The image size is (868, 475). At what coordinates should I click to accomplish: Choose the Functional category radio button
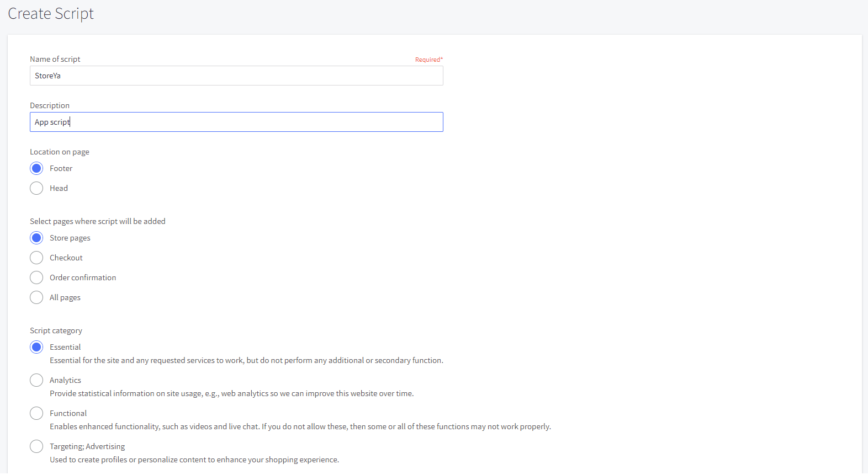(x=36, y=413)
